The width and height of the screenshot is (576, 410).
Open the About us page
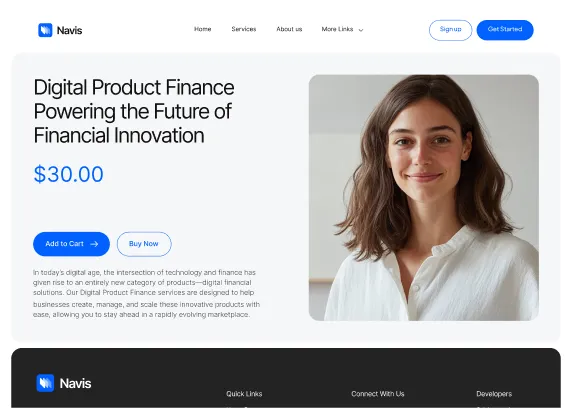(289, 29)
